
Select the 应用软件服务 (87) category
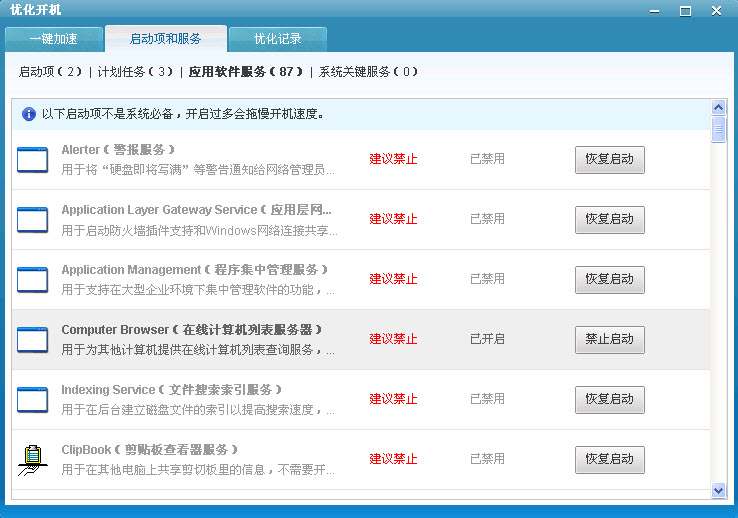(x=246, y=72)
